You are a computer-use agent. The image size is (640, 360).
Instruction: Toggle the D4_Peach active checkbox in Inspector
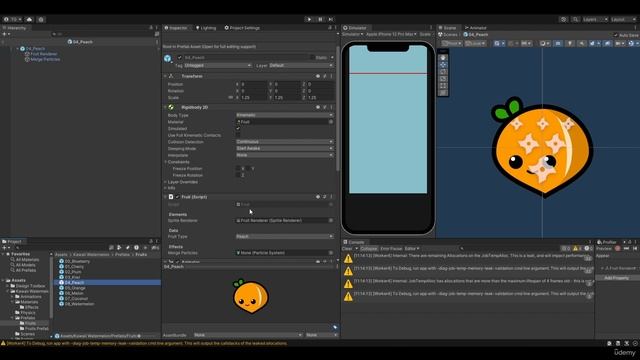pyautogui.click(x=180, y=58)
